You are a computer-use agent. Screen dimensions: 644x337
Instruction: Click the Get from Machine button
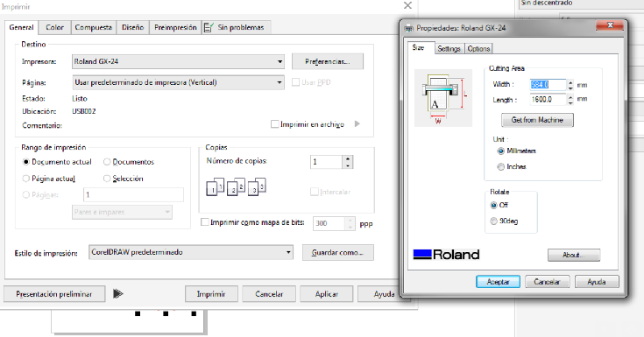point(537,120)
